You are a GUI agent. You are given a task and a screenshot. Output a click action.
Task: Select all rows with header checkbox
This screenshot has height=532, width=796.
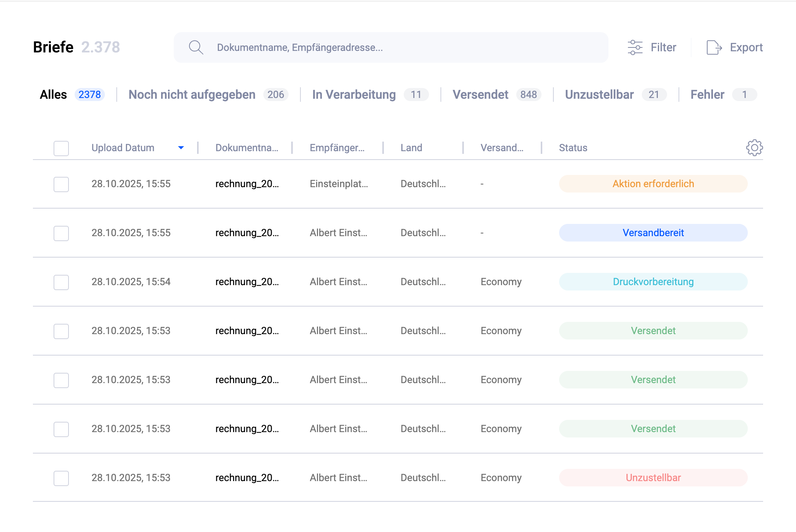coord(61,148)
